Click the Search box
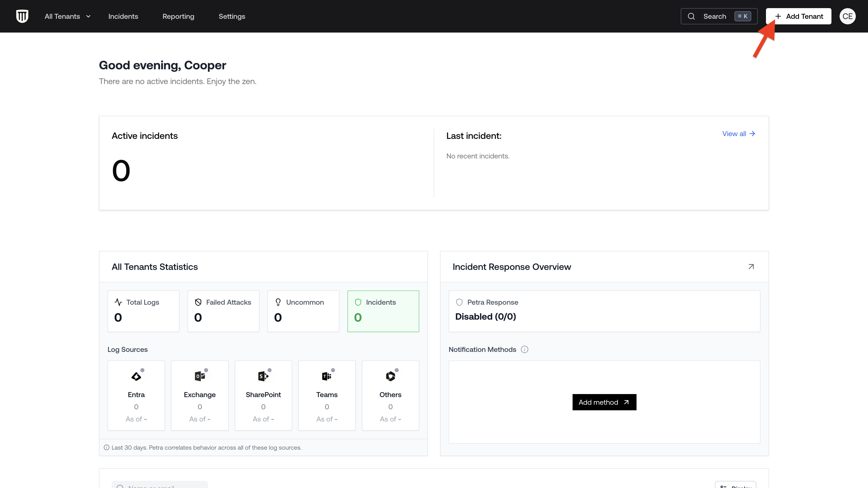This screenshot has width=868, height=488. 719,16
